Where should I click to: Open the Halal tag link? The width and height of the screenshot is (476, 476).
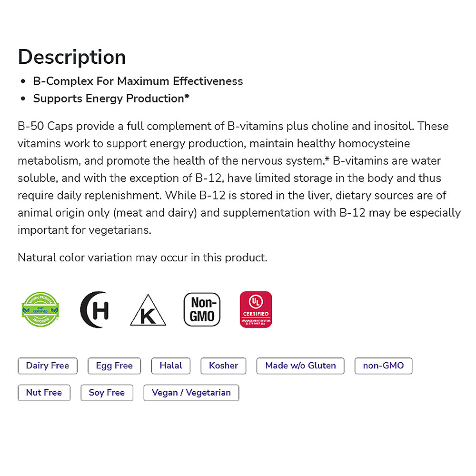click(x=171, y=366)
